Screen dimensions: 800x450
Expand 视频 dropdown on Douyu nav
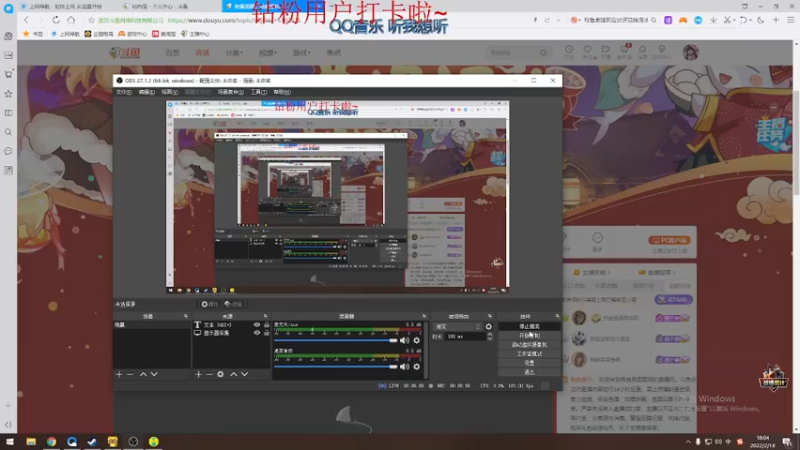(267, 53)
